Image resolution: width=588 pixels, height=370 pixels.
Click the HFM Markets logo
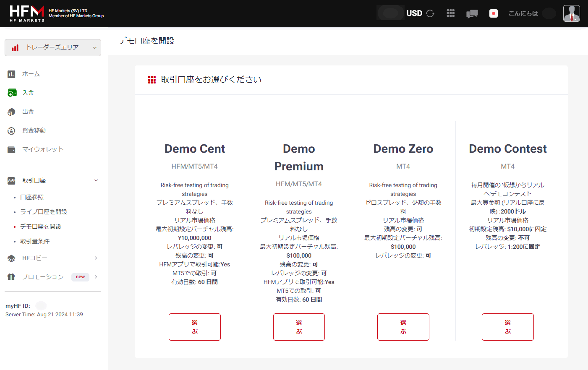(27, 13)
